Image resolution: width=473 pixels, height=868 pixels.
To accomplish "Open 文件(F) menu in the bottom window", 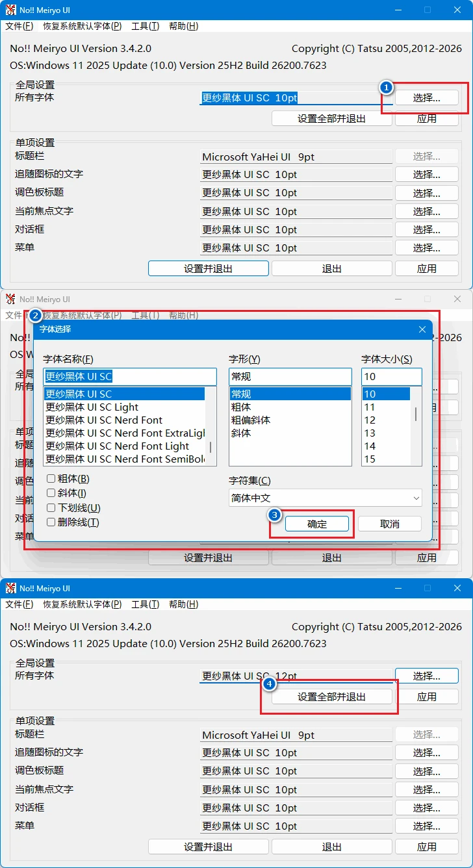I will tap(19, 604).
